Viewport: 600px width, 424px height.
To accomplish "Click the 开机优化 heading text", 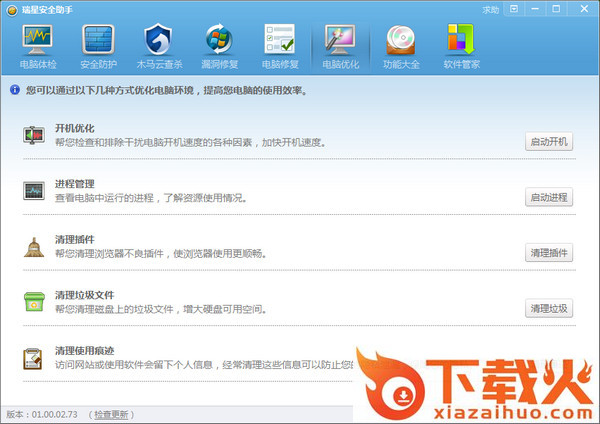I will coord(75,128).
